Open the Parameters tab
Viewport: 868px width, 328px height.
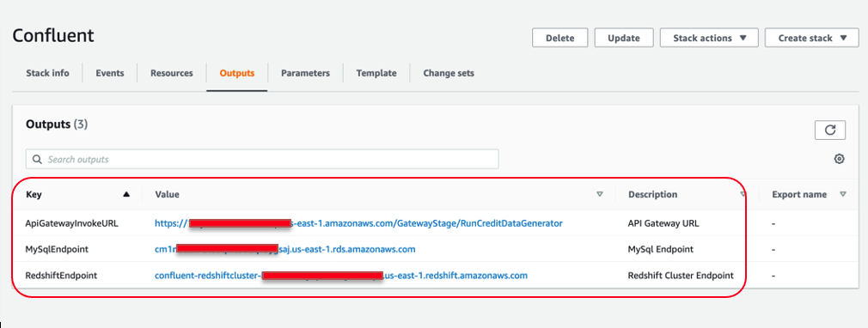[305, 73]
